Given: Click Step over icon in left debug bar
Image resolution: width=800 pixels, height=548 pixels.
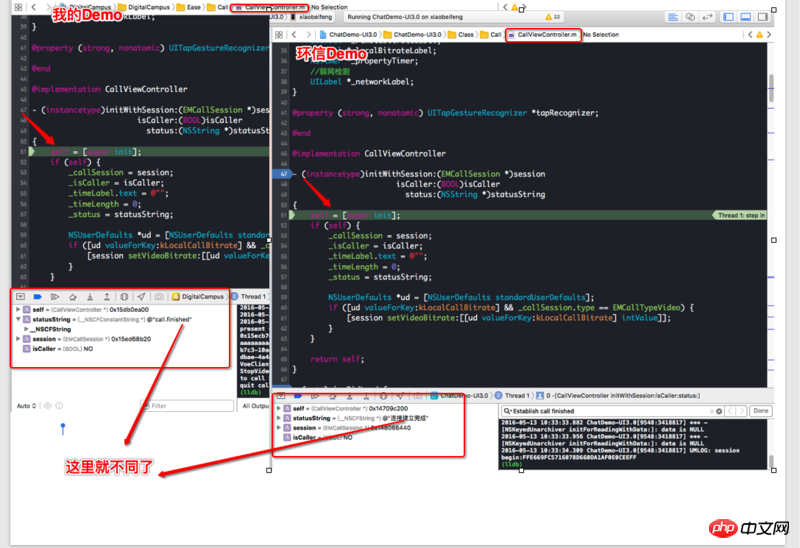Looking at the screenshot, I should [x=73, y=297].
